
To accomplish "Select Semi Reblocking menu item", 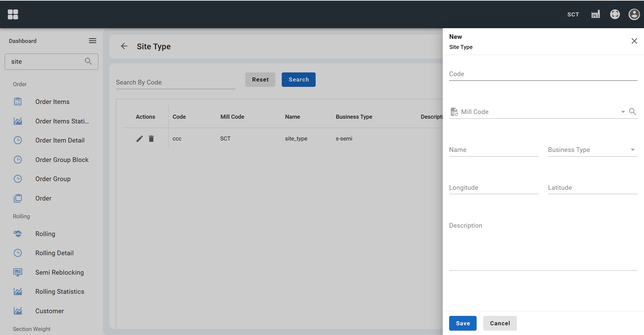I will click(59, 272).
